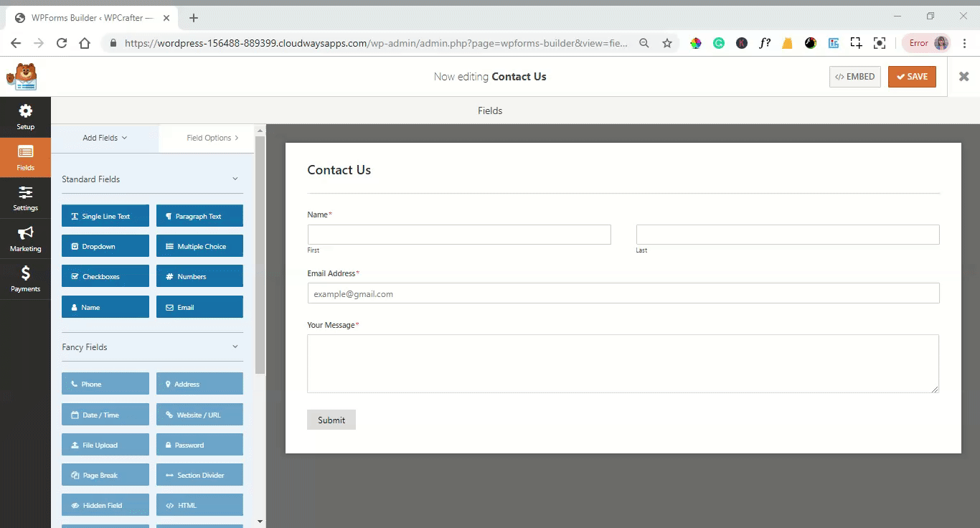The image size is (980, 528).
Task: Add a Name field
Action: pyautogui.click(x=105, y=307)
